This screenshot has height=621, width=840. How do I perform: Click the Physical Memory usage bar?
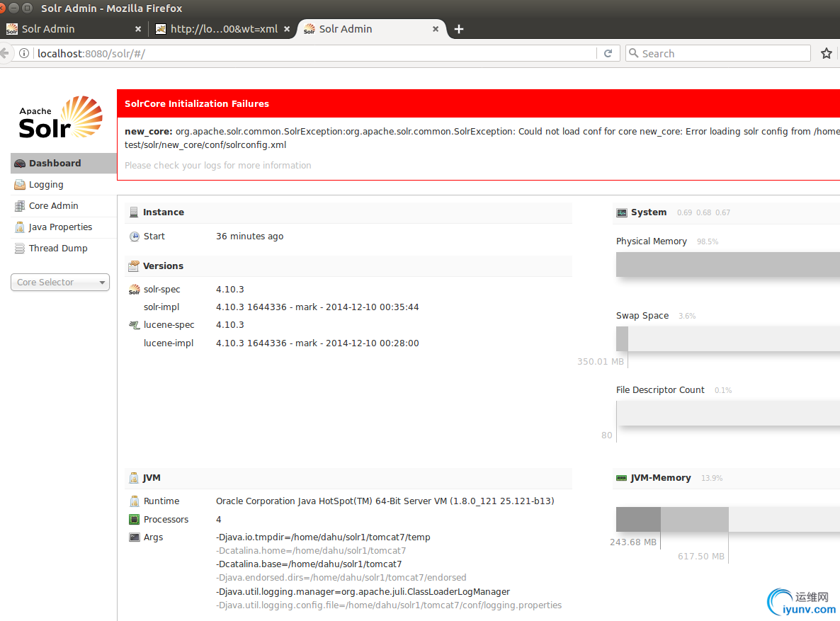tap(728, 265)
